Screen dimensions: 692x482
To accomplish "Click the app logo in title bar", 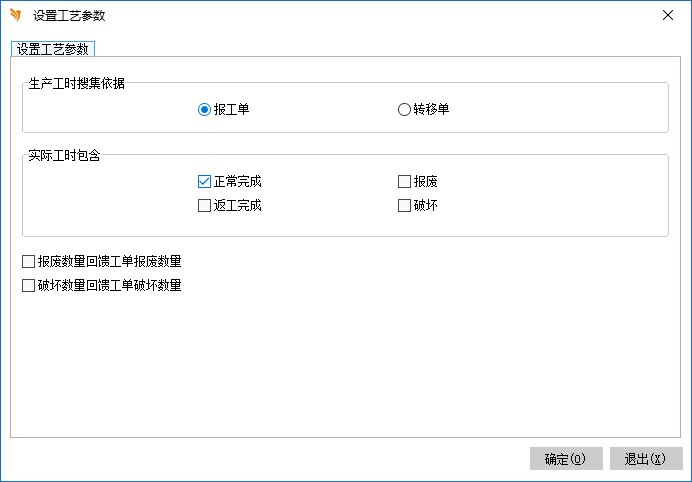I will (x=15, y=15).
